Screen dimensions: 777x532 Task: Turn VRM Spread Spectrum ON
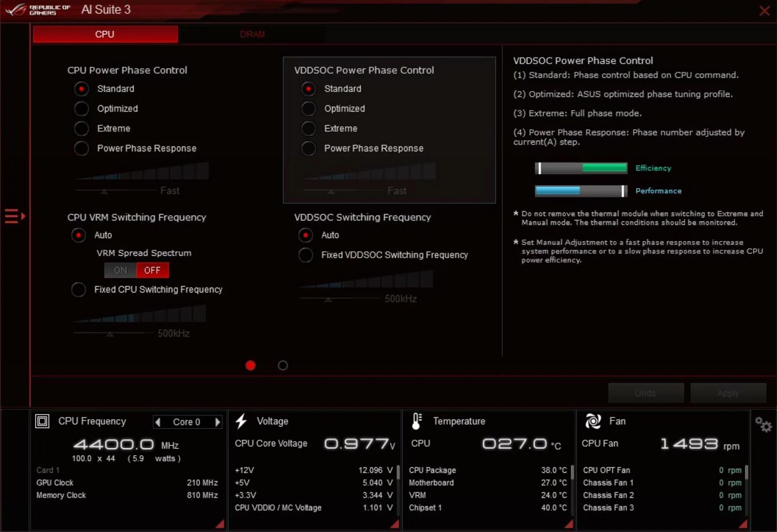(120, 270)
